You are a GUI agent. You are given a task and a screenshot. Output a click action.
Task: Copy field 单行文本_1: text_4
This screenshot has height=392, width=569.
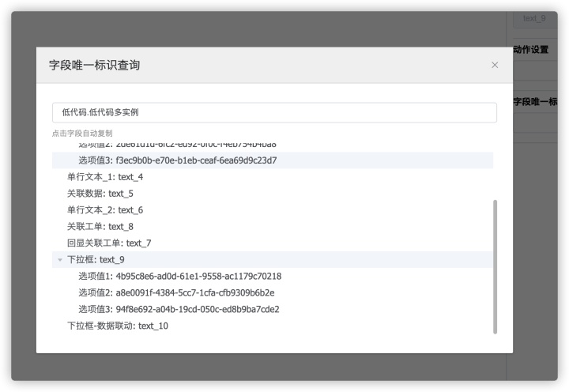click(x=105, y=177)
